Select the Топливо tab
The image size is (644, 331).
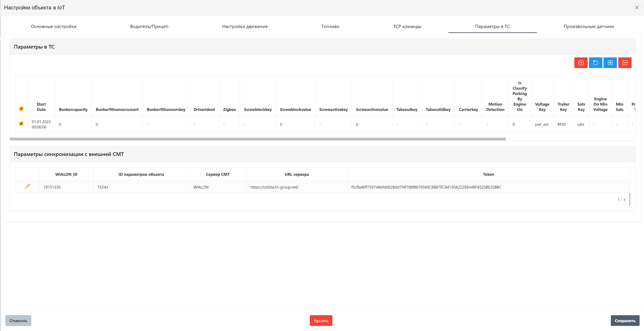point(330,26)
